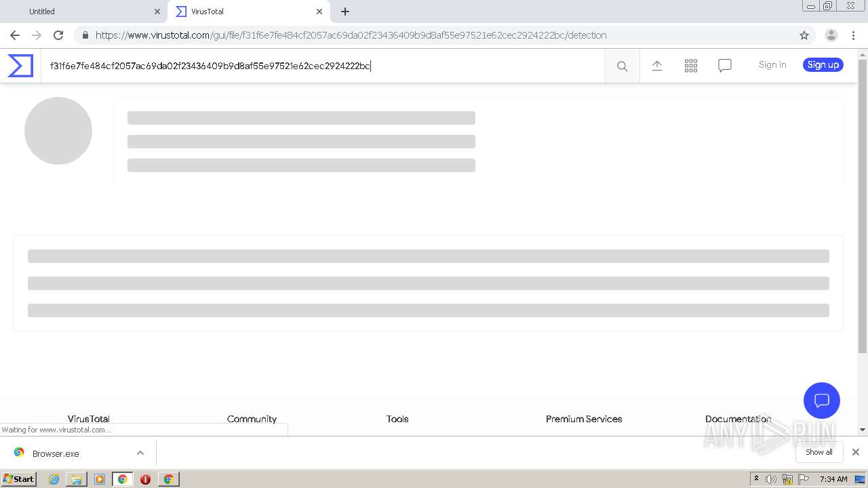The height and width of the screenshot is (488, 868).
Task: Open the Chrome profile avatar icon
Action: (831, 35)
